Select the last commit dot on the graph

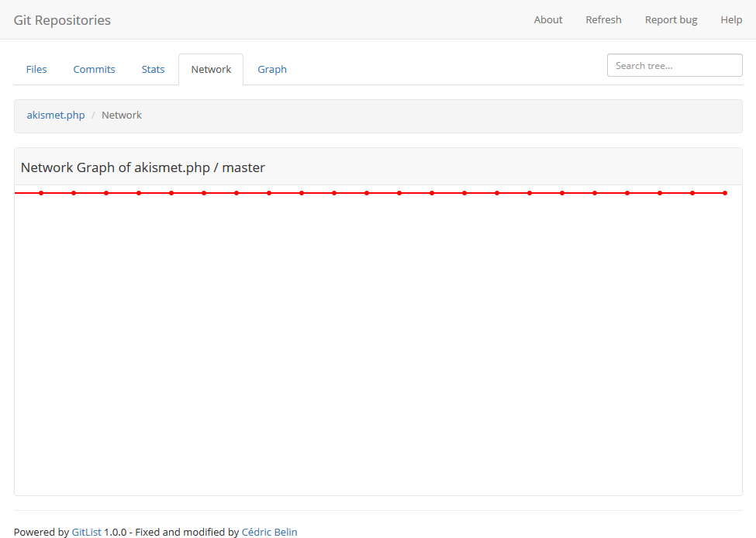pyautogui.click(x=724, y=192)
